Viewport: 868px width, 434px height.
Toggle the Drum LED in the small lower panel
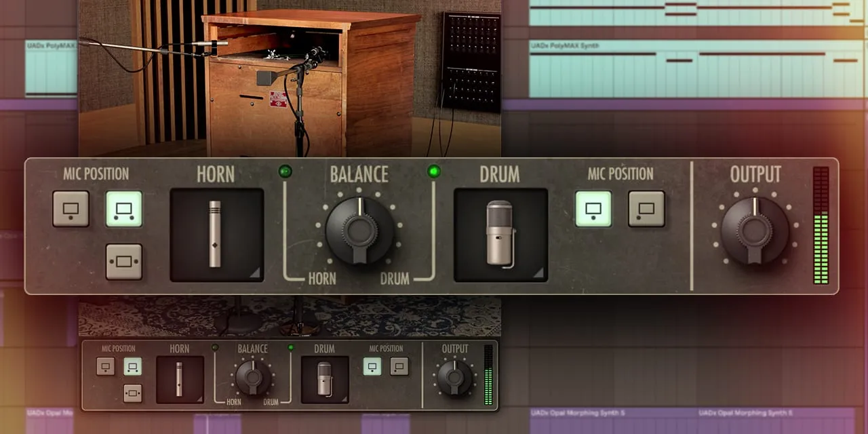(291, 348)
